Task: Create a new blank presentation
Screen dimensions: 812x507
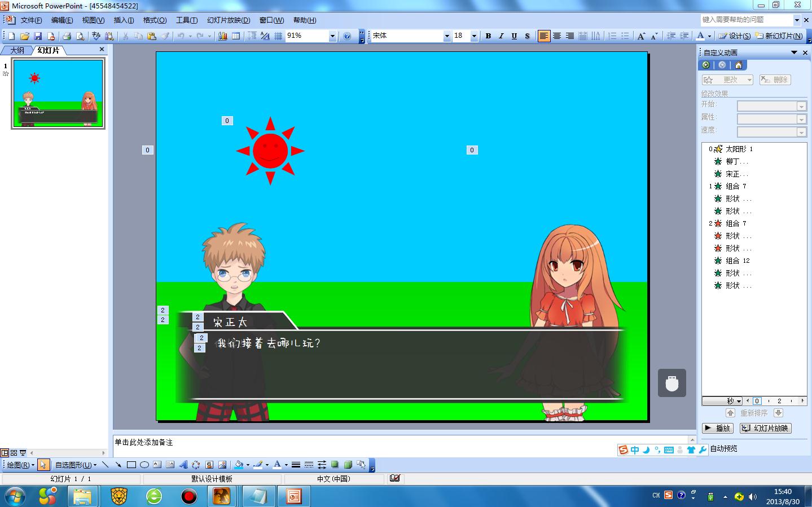Action: click(x=11, y=36)
